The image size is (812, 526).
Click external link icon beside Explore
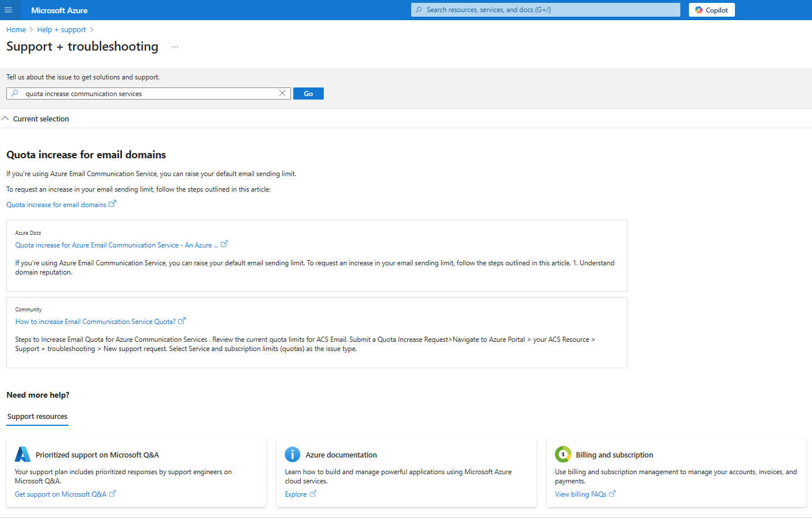(x=315, y=494)
